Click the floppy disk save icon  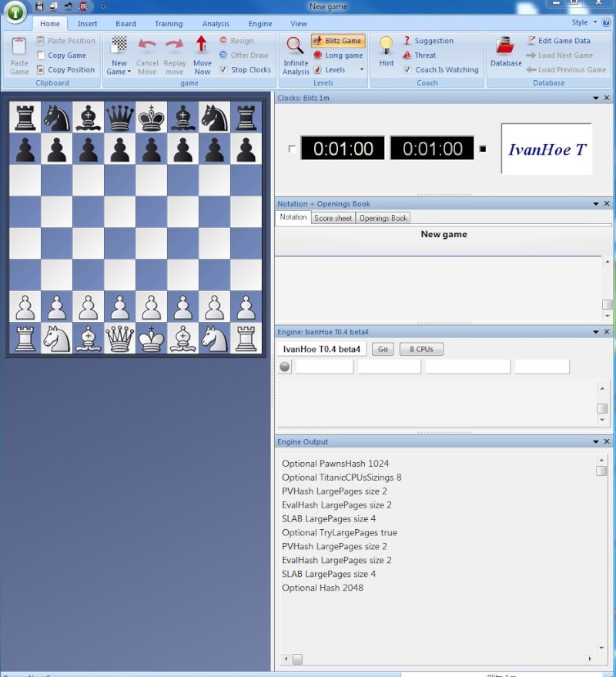tap(39, 6)
